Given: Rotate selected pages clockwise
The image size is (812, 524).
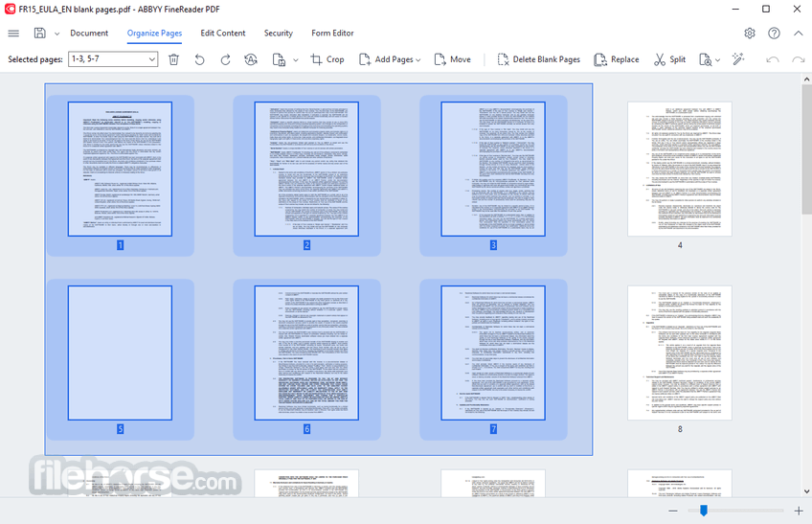Looking at the screenshot, I should click(x=225, y=59).
